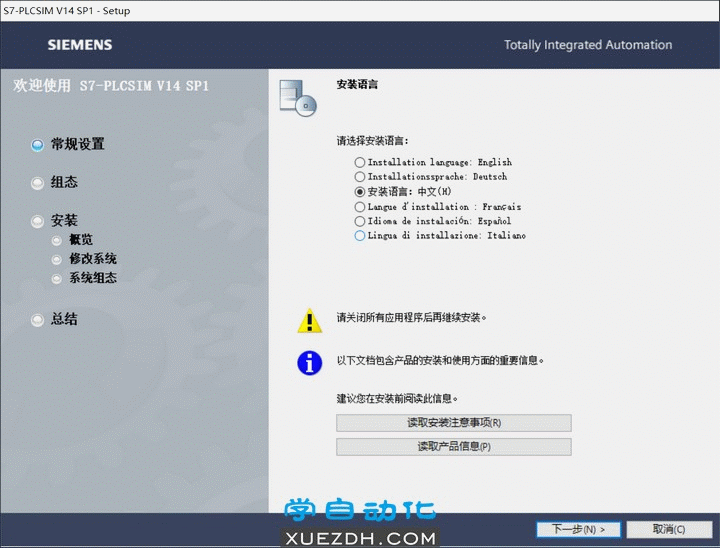The width and height of the screenshot is (720, 548).
Task: Select 中文(H) installation language option
Action: point(360,192)
